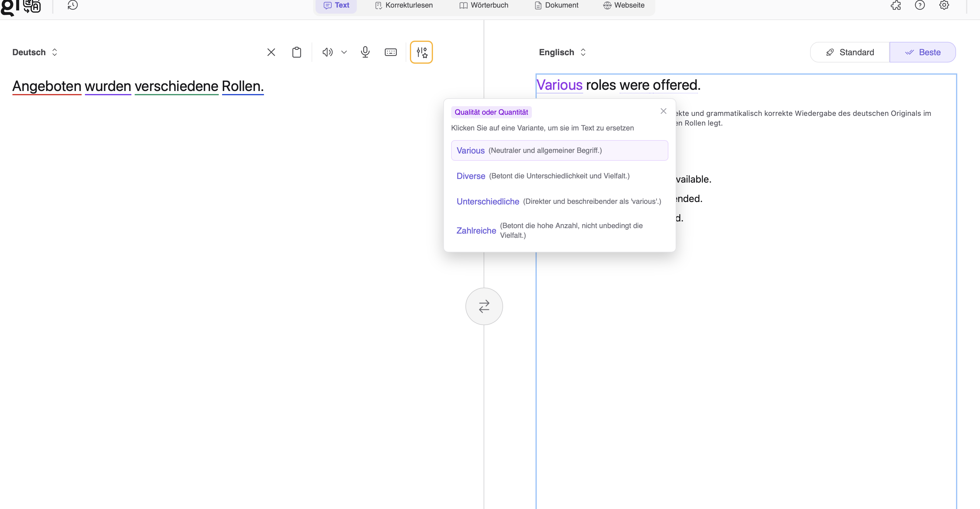Close the Qualität oder Quantität popup

[663, 111]
